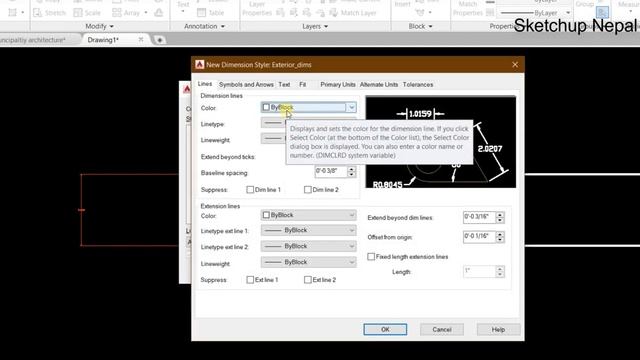Close the New Dimension Style dialog
640x360 pixels.
pos(515,64)
